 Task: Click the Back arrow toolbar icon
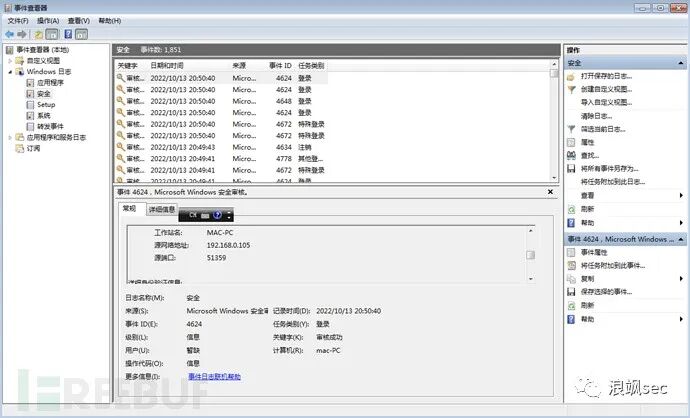(x=9, y=34)
